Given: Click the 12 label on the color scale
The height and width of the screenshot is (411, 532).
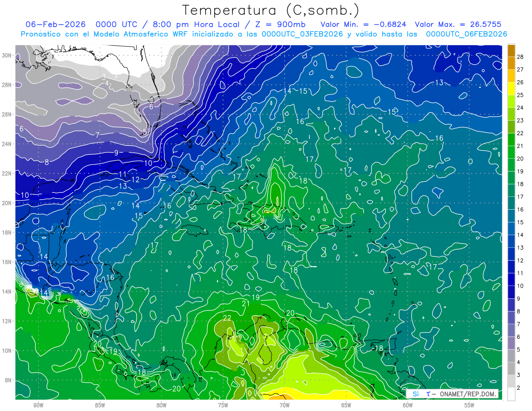Looking at the screenshot, I should [520, 260].
